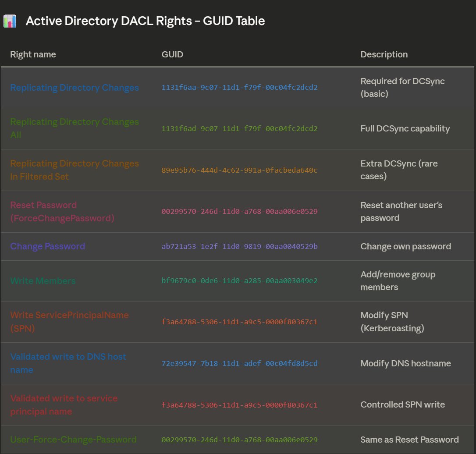
Task: Select 'Change Password' right name
Action: coord(48,246)
